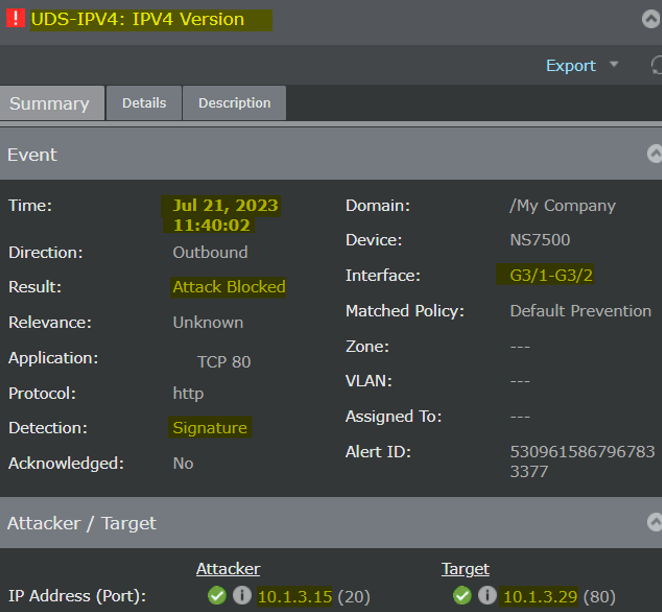662x612 pixels.
Task: Click the Target column link
Action: [x=465, y=569]
